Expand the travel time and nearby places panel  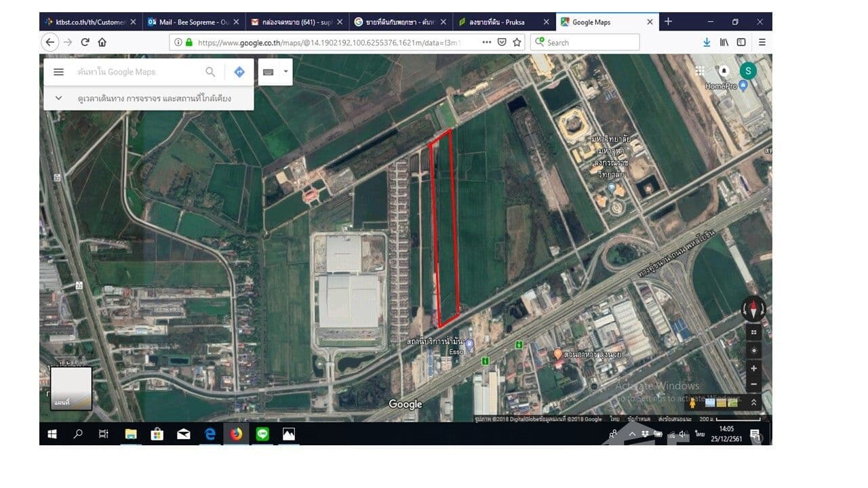click(58, 98)
